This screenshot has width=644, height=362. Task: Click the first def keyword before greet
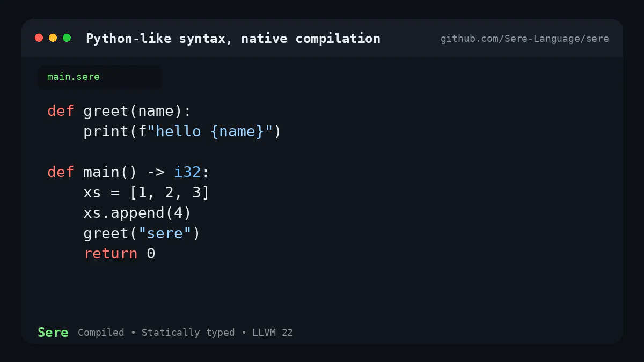[61, 111]
